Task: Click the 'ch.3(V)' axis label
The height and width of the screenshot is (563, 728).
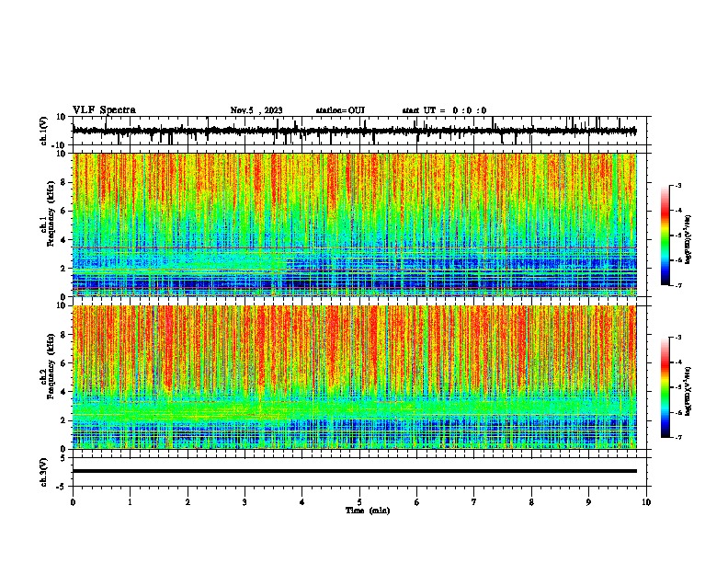Action: [44, 472]
